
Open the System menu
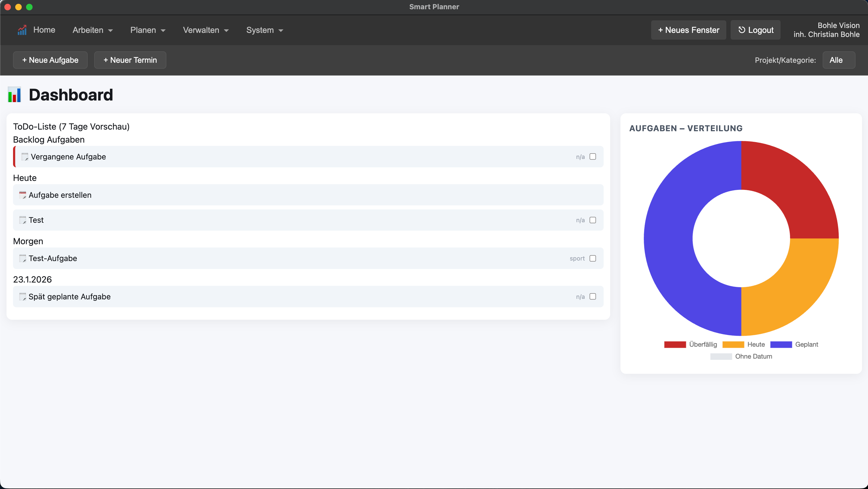click(x=265, y=30)
